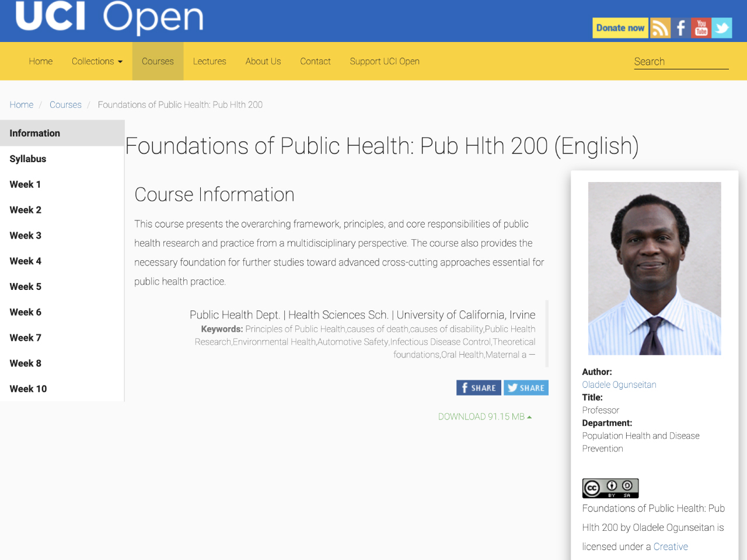Expand the Collections dropdown menu
The width and height of the screenshot is (747, 560).
click(97, 61)
